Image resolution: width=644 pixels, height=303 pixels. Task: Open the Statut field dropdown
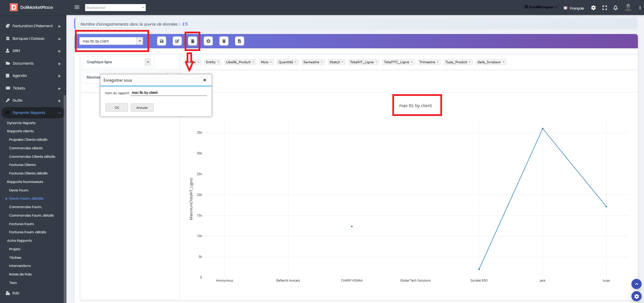(x=336, y=62)
